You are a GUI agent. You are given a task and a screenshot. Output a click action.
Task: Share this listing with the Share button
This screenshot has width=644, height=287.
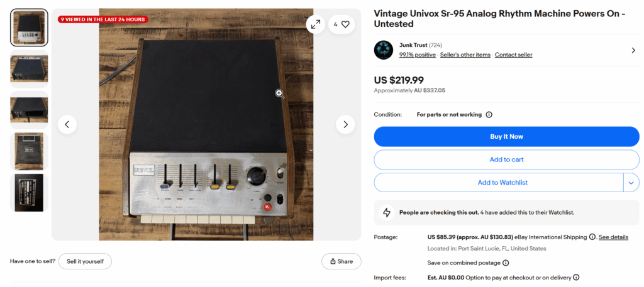click(341, 261)
